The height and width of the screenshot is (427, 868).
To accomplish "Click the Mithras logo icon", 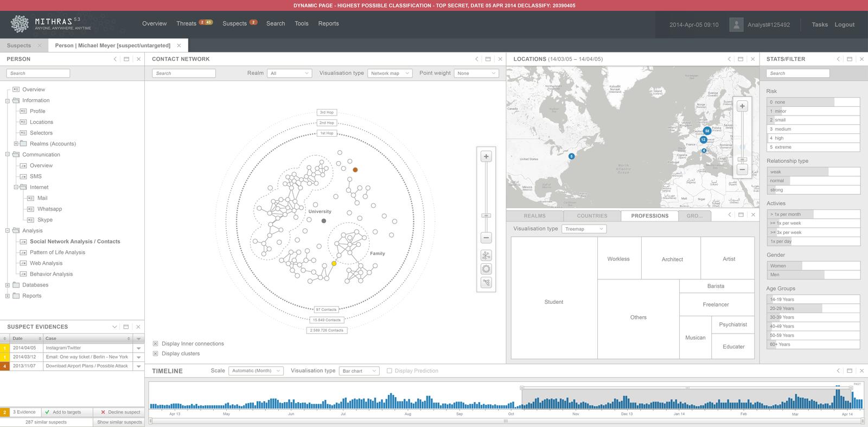I will [20, 24].
